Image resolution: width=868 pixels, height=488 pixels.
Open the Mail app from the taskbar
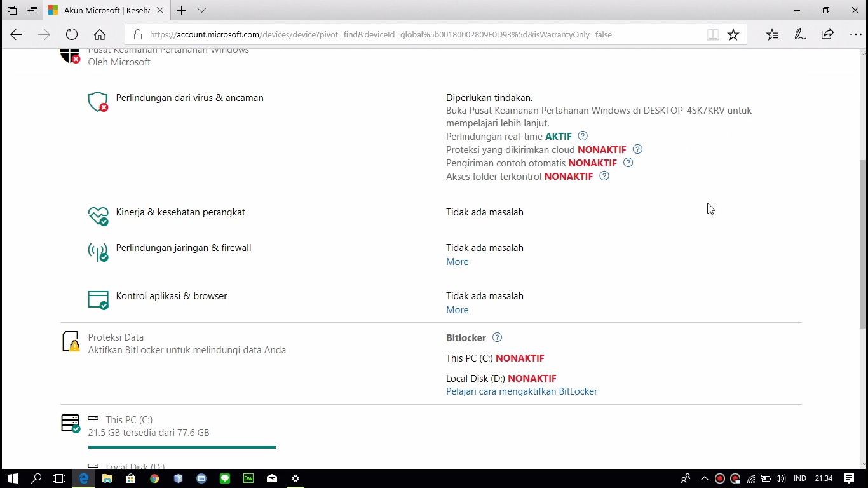pos(272,478)
